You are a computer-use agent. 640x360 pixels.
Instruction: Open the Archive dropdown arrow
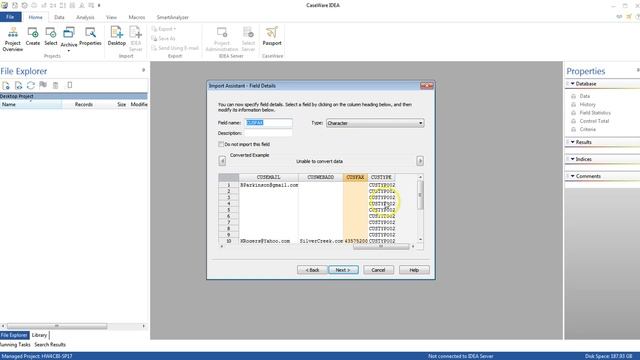tap(69, 51)
